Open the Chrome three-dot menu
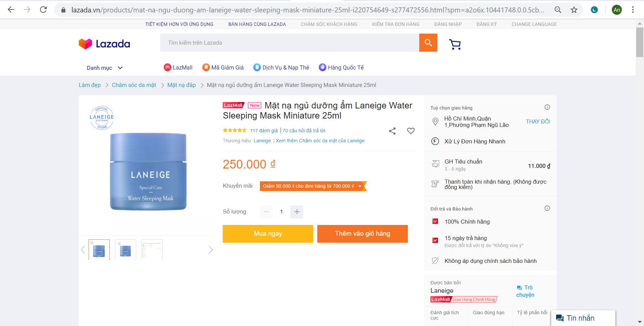 coord(633,10)
